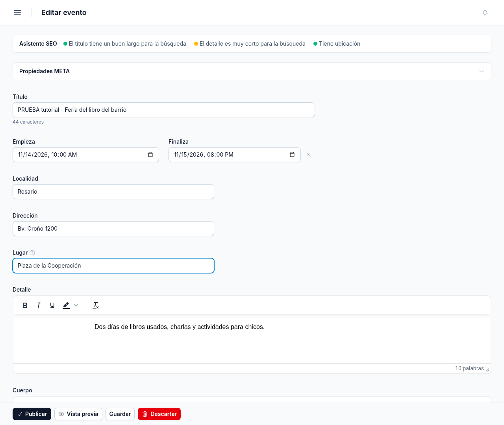Viewport: 504px width, 425px height.
Task: Click the 'Asistente SEO' label
Action: click(x=38, y=44)
